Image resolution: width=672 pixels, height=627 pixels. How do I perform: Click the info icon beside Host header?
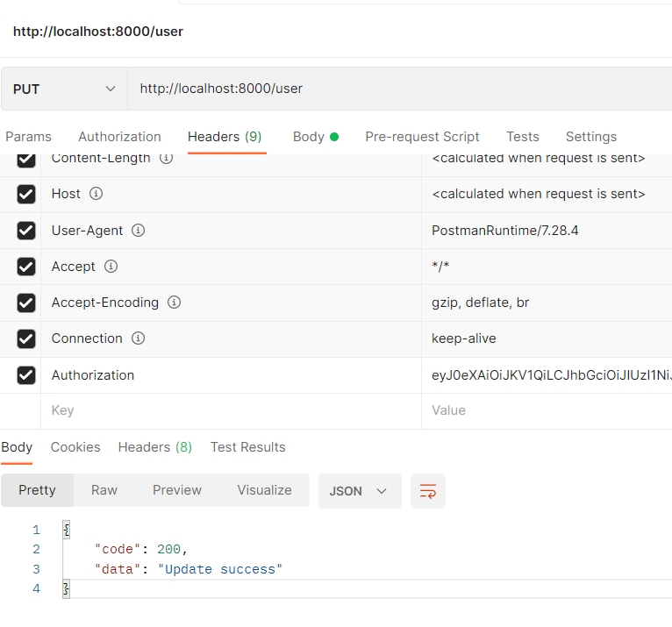pos(97,194)
